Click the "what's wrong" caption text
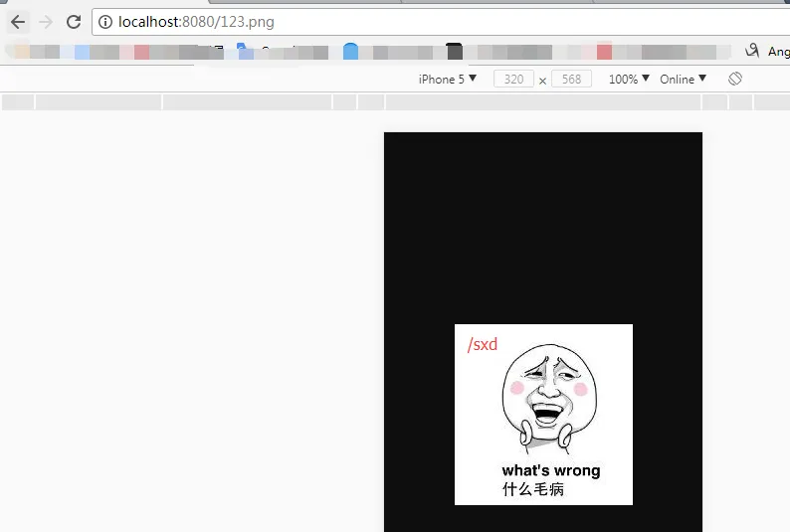This screenshot has width=790, height=532. pyautogui.click(x=551, y=470)
